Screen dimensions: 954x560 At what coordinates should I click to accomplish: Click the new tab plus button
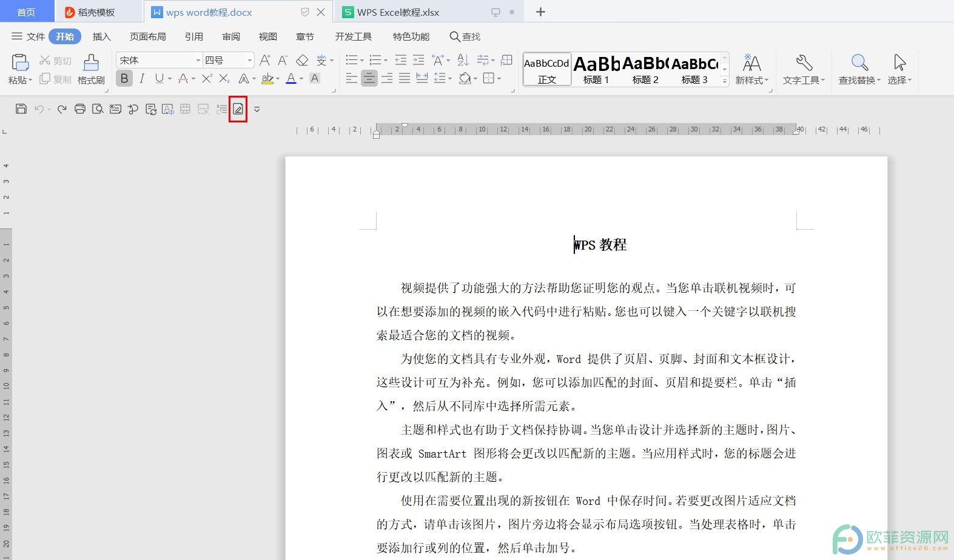[540, 12]
